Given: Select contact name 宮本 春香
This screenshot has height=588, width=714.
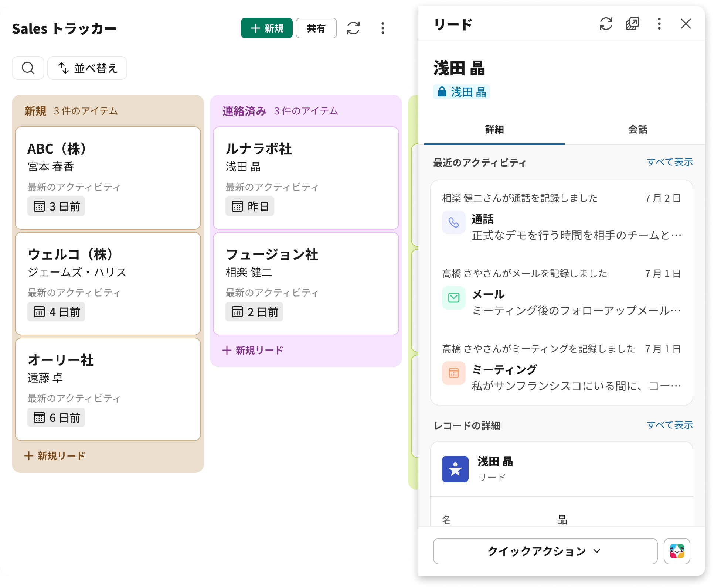Looking at the screenshot, I should point(51,167).
